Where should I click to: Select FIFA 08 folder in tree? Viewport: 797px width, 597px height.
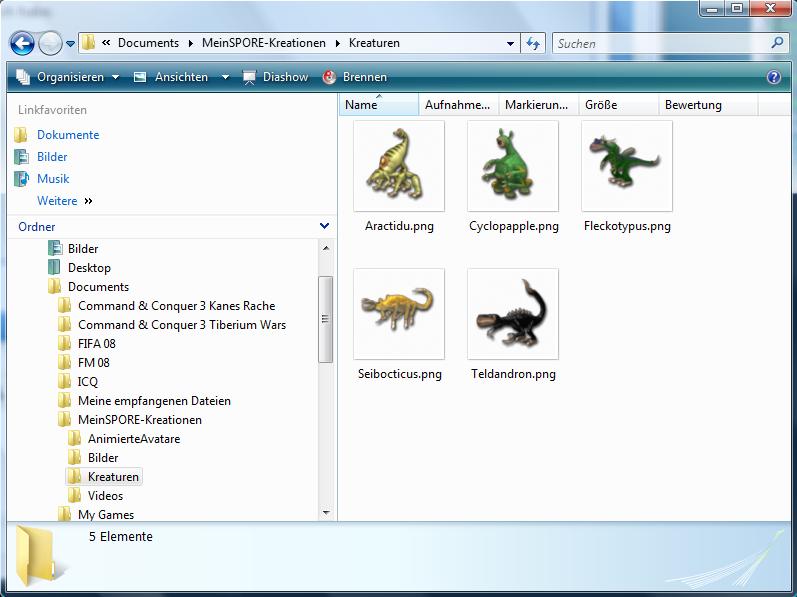[x=97, y=343]
